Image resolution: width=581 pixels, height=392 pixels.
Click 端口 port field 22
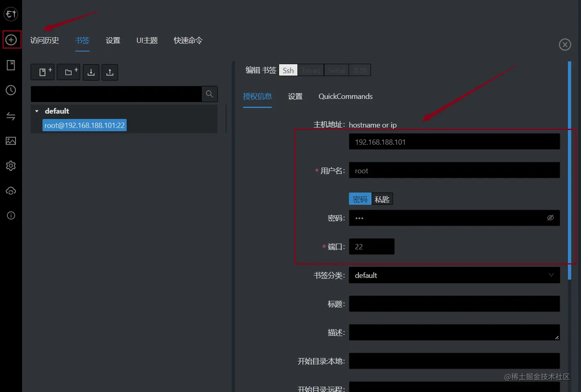tap(372, 246)
